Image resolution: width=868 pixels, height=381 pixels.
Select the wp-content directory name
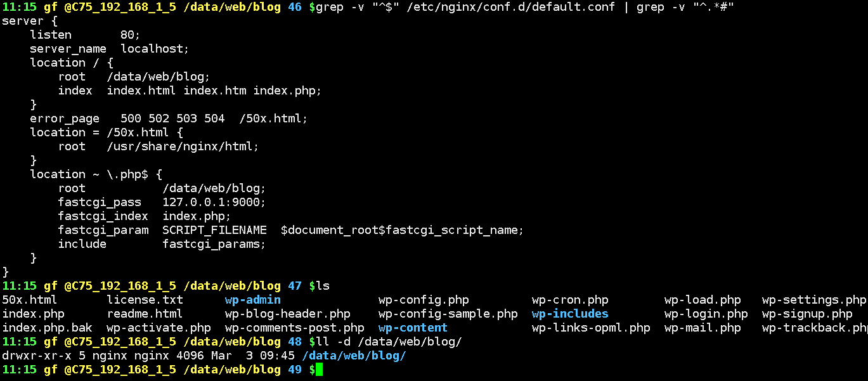pos(413,328)
